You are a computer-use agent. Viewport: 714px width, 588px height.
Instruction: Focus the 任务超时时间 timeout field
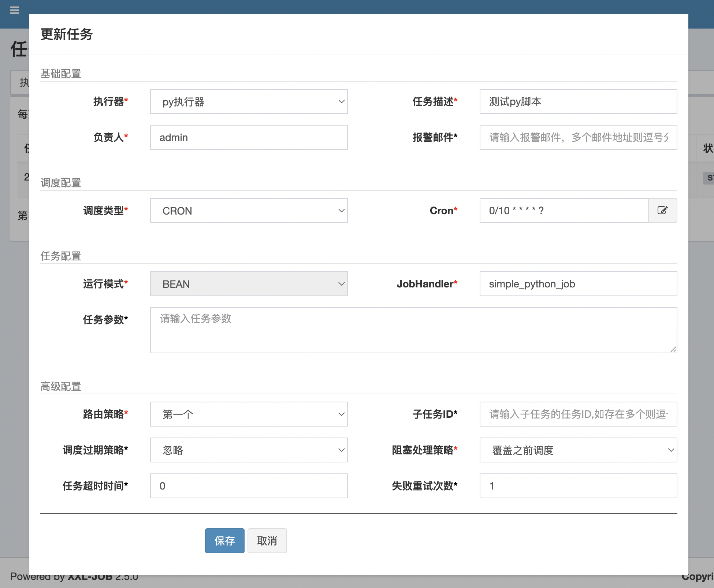(249, 486)
